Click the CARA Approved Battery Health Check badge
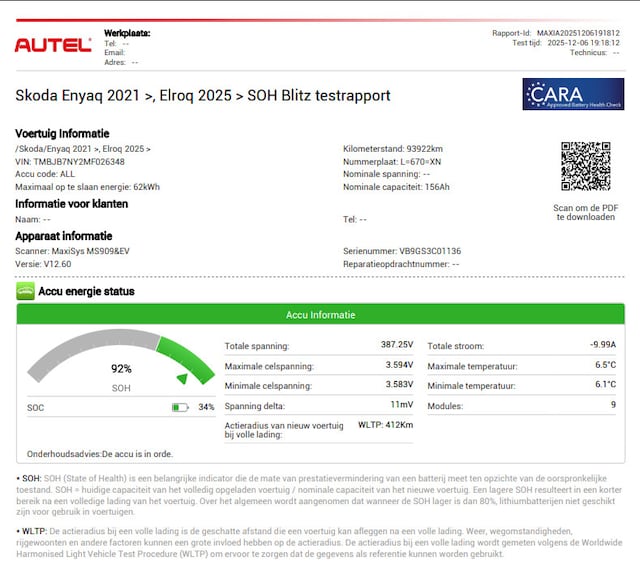 [573, 95]
